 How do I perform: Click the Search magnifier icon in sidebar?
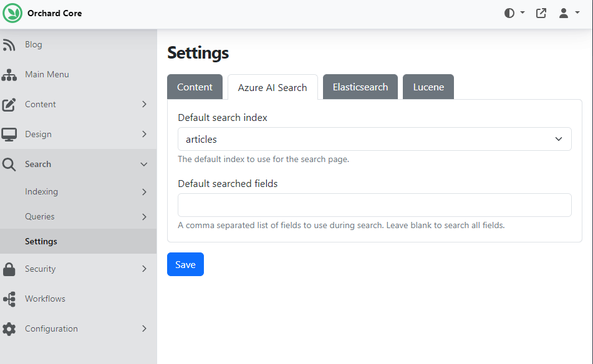9,165
